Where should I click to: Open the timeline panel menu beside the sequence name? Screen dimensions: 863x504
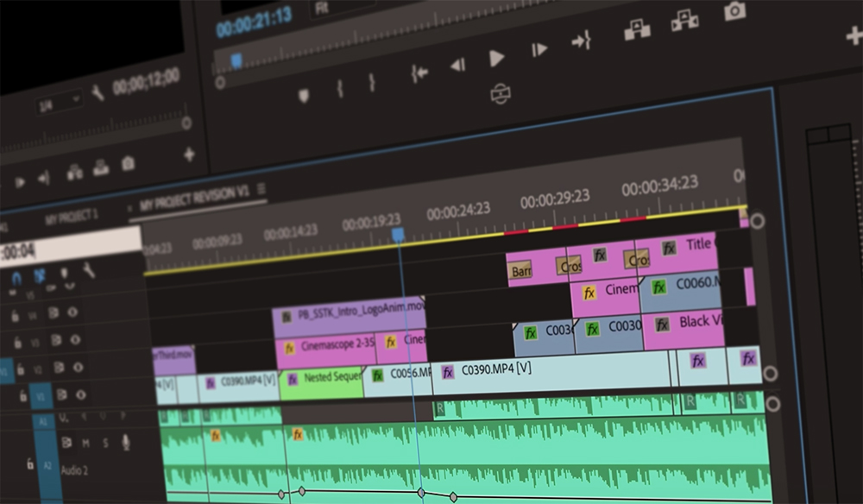[261, 191]
